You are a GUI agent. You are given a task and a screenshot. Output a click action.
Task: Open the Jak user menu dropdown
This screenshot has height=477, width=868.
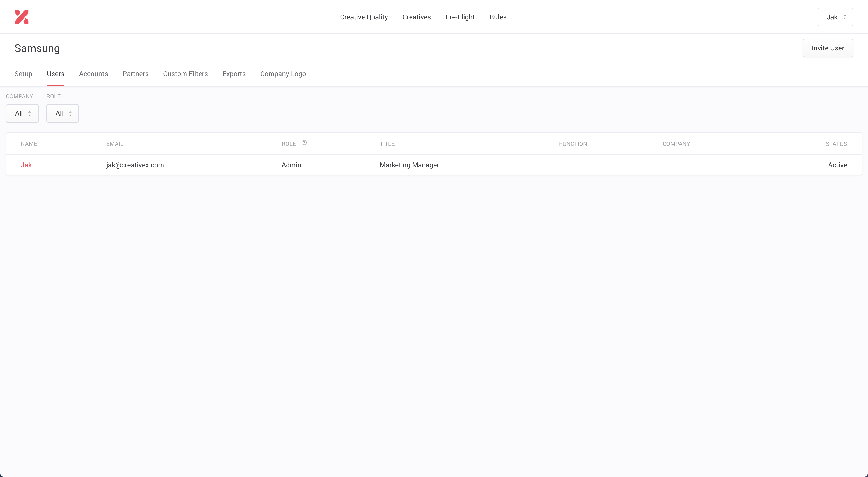pyautogui.click(x=835, y=17)
